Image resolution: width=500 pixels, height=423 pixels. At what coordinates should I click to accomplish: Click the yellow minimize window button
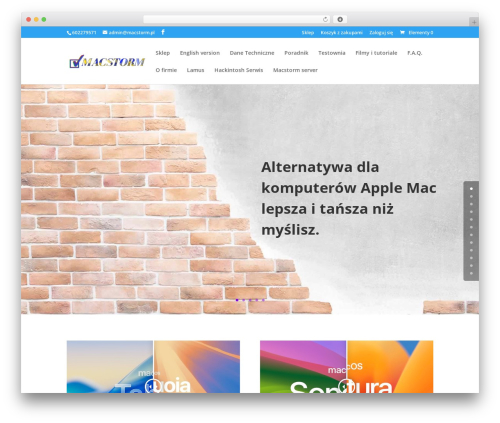coord(36,19)
